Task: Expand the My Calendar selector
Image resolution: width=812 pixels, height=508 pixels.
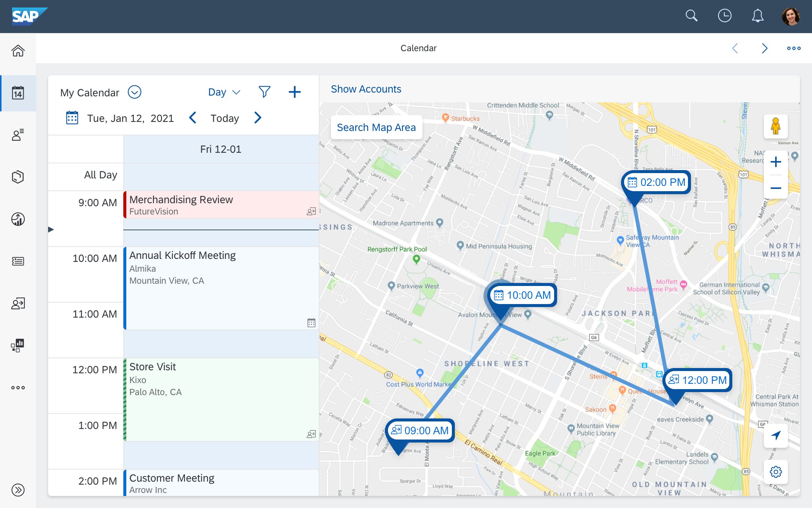Action: pos(134,92)
